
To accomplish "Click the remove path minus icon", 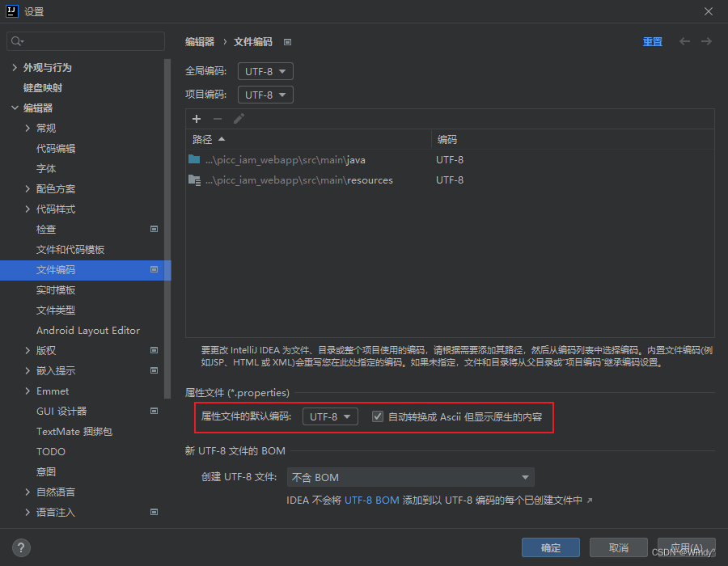I will [218, 119].
